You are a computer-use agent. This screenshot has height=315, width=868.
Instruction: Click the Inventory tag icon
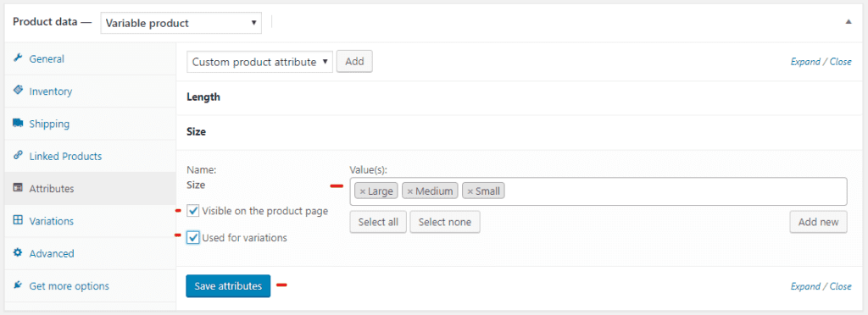coord(18,91)
